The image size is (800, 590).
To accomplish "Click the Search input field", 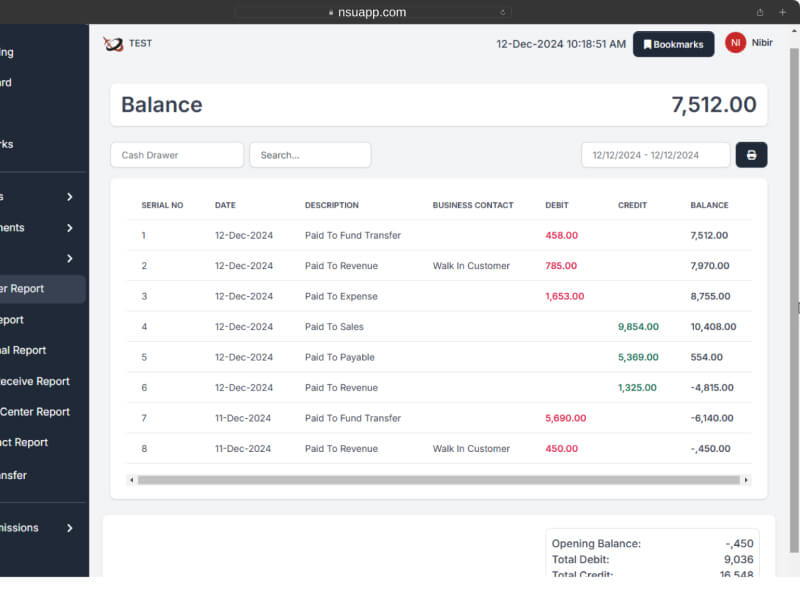I will (x=310, y=155).
